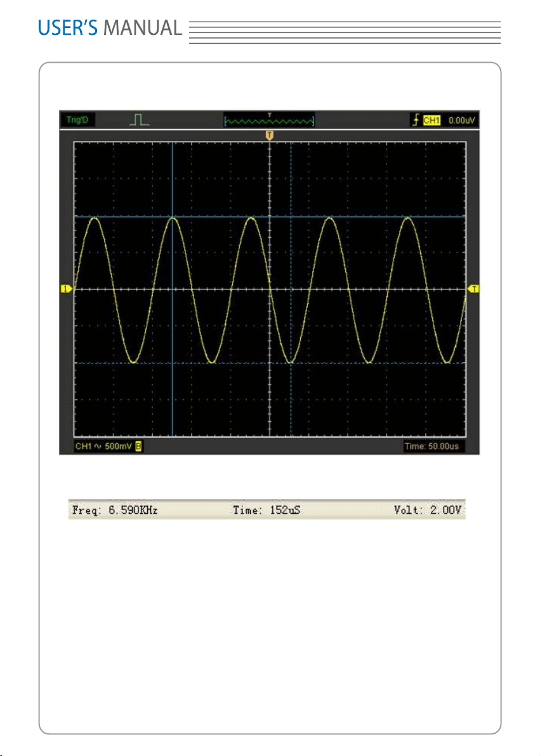Screen dimensions: 540x756
Task: Select the solid vertical cursor line
Action: [172, 289]
